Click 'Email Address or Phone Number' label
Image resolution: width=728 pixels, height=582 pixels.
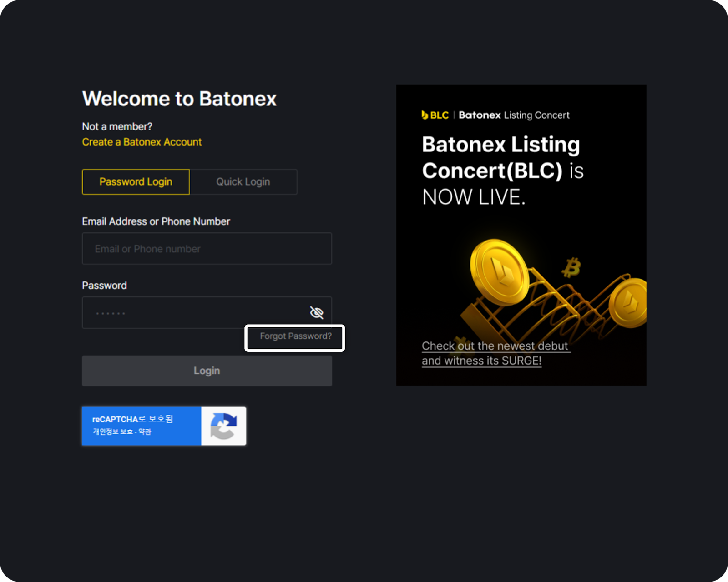coord(156,221)
